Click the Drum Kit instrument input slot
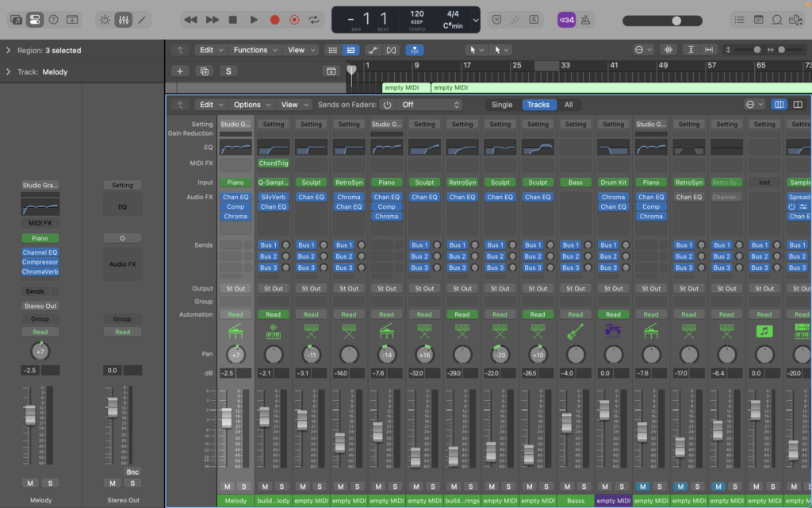 click(613, 183)
